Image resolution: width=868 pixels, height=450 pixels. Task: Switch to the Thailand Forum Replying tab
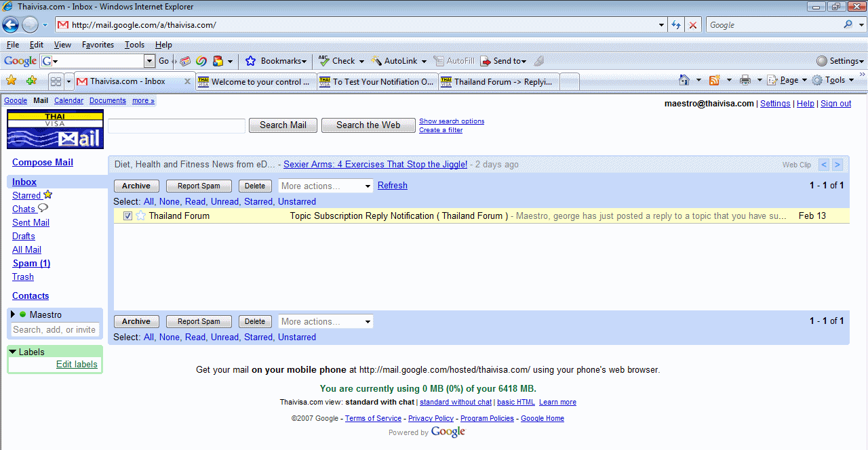[x=499, y=81]
